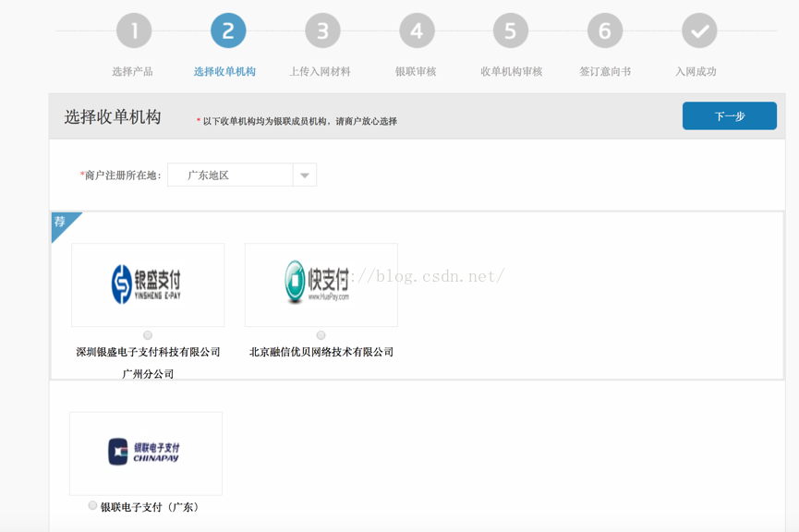Click the 下一步 button

730,115
